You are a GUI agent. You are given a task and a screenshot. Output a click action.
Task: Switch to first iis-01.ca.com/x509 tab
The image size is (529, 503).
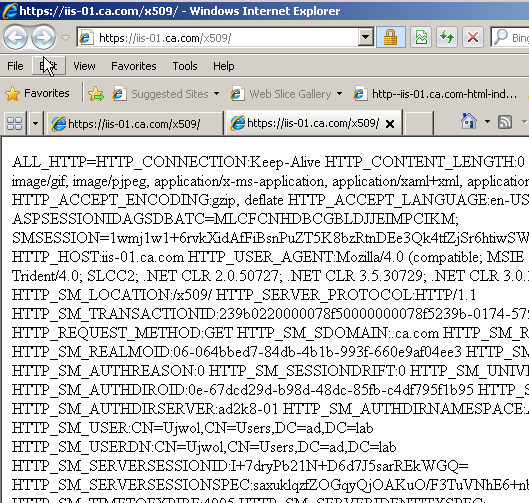pos(134,124)
